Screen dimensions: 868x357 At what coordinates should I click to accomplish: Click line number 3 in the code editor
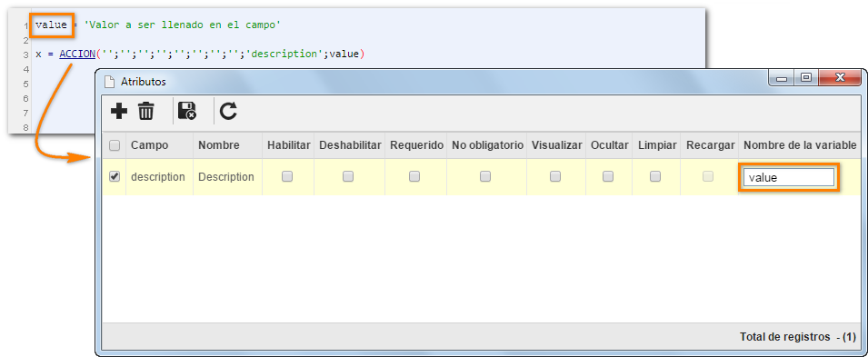26,55
